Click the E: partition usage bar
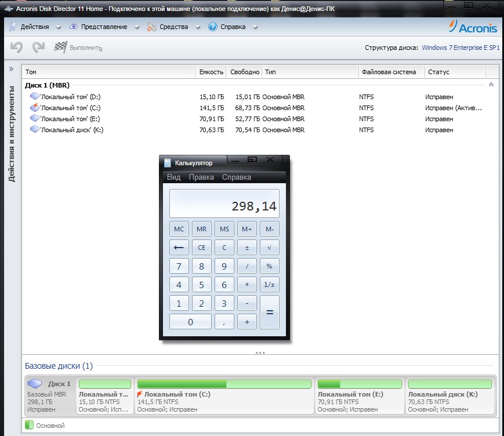This screenshot has width=504, height=436. point(360,384)
